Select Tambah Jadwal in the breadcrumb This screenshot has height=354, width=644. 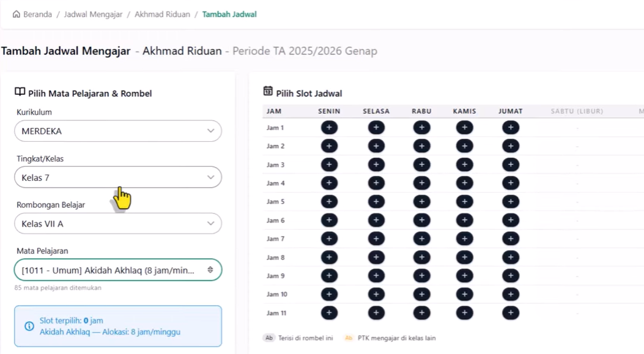229,13
